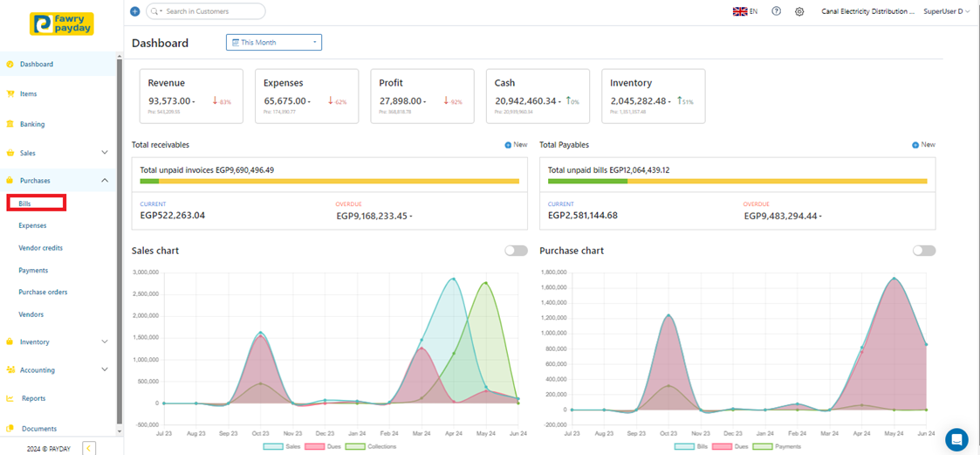Open the This Month period dropdown

click(x=274, y=42)
